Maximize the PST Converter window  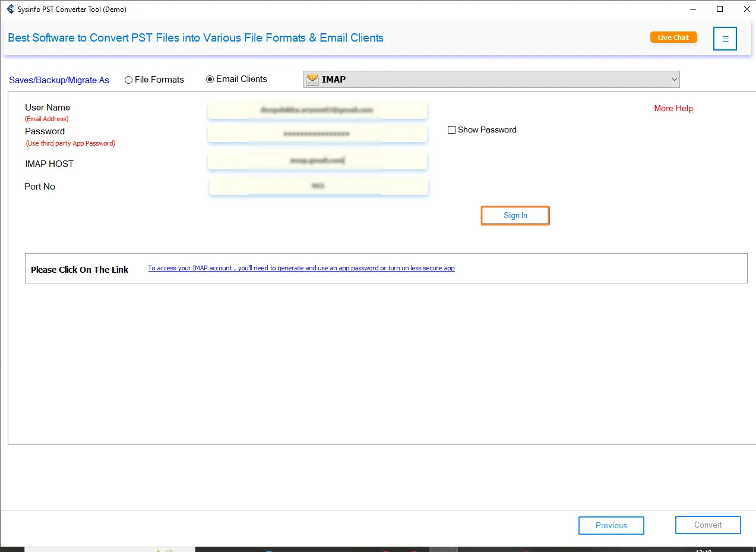pyautogui.click(x=720, y=9)
